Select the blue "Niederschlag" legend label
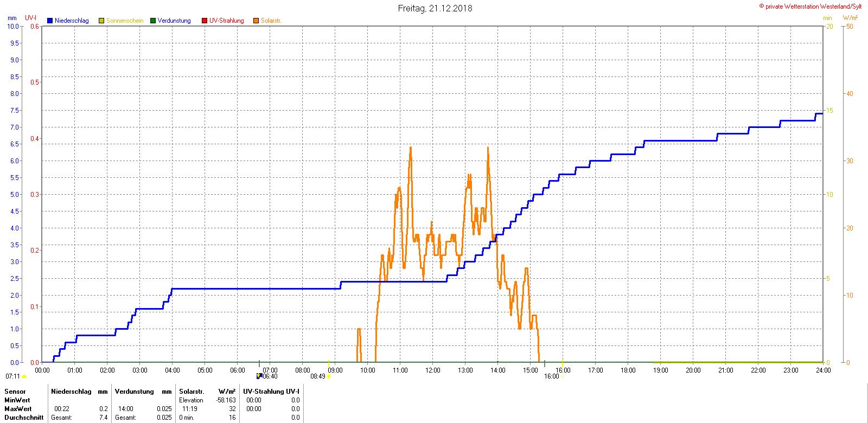Viewport: 868px width, 423px height. (72, 21)
